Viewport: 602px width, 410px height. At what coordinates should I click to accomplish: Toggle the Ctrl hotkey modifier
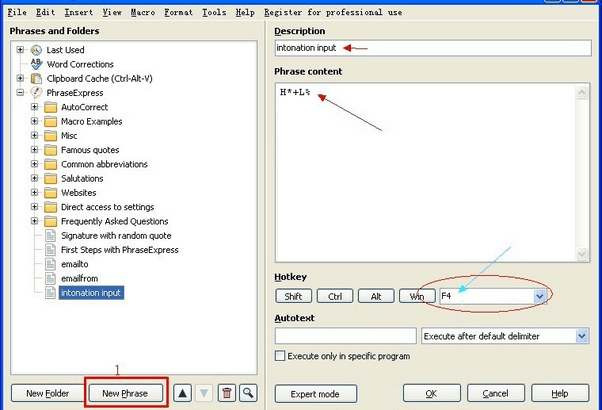(334, 296)
